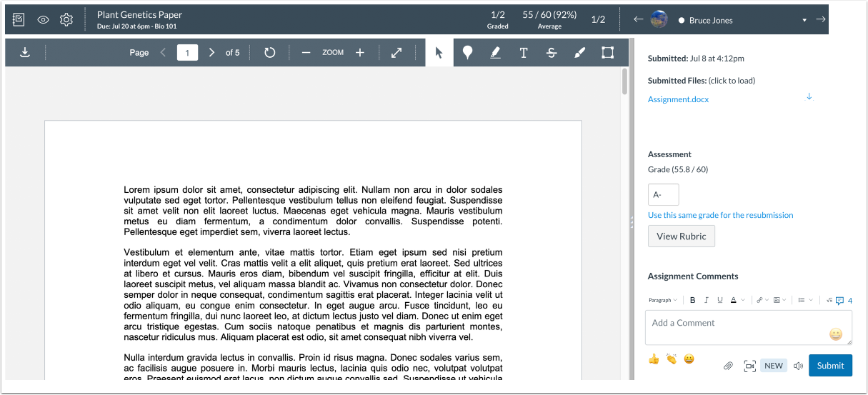This screenshot has height=395, width=868.
Task: Use speech recognition speaker icon
Action: click(798, 366)
